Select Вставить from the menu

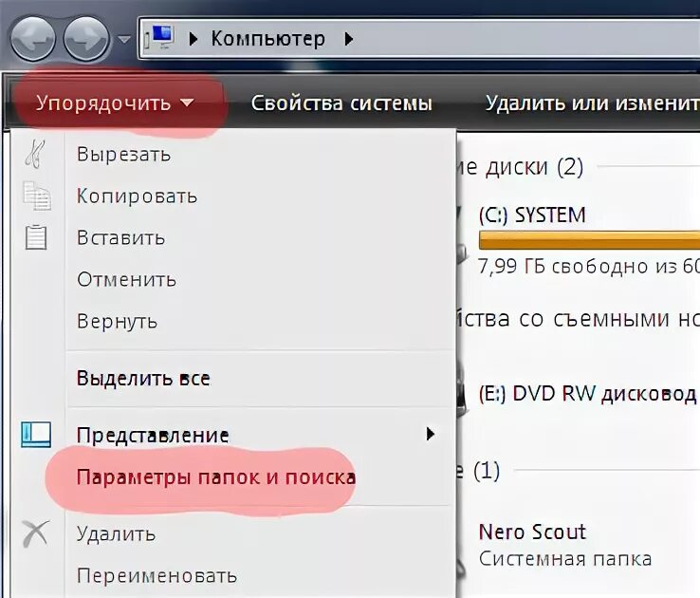(120, 237)
